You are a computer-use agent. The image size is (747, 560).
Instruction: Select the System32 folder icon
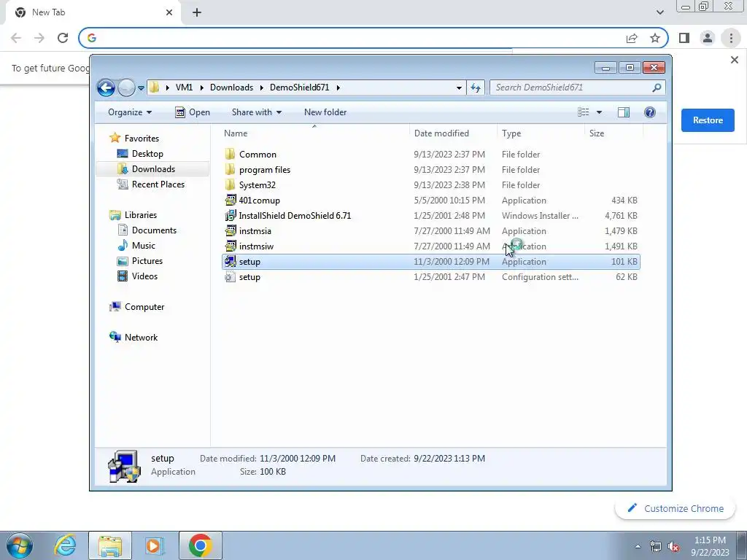coord(230,184)
